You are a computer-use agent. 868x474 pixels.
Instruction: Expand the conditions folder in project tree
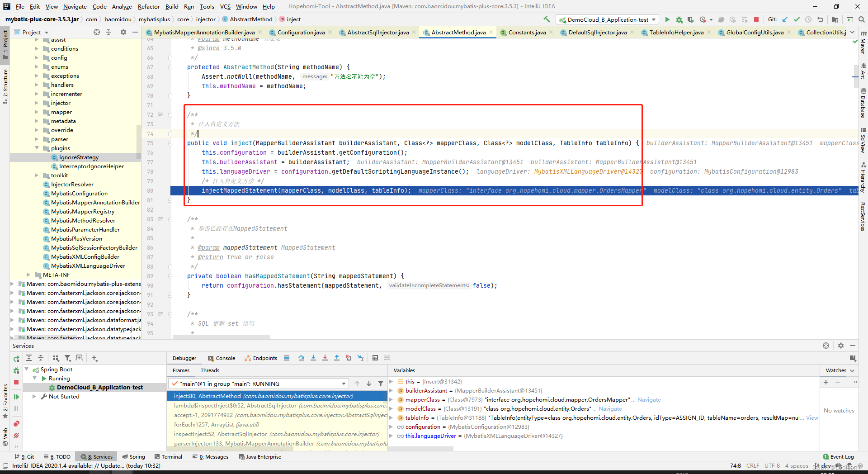tap(37, 48)
